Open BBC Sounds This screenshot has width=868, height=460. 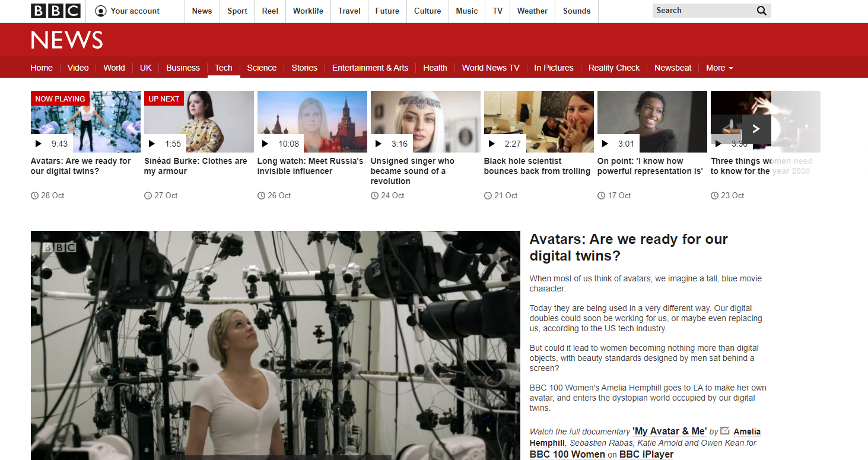[577, 11]
